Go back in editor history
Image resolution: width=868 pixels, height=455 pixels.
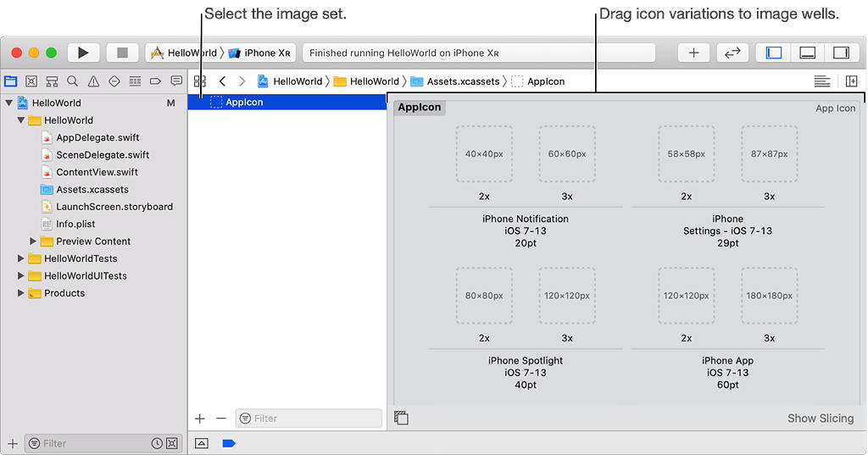pyautogui.click(x=223, y=81)
